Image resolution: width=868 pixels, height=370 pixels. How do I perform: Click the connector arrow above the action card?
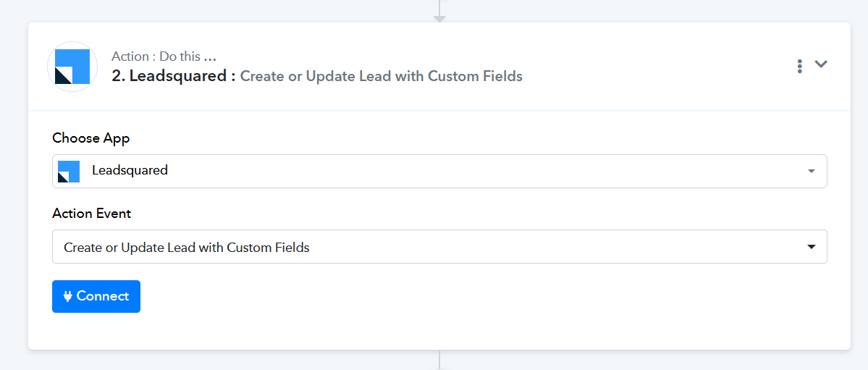[x=439, y=17]
